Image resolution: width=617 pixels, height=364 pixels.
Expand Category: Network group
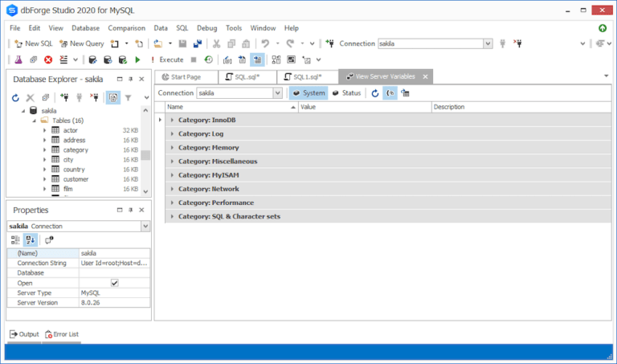tap(172, 189)
